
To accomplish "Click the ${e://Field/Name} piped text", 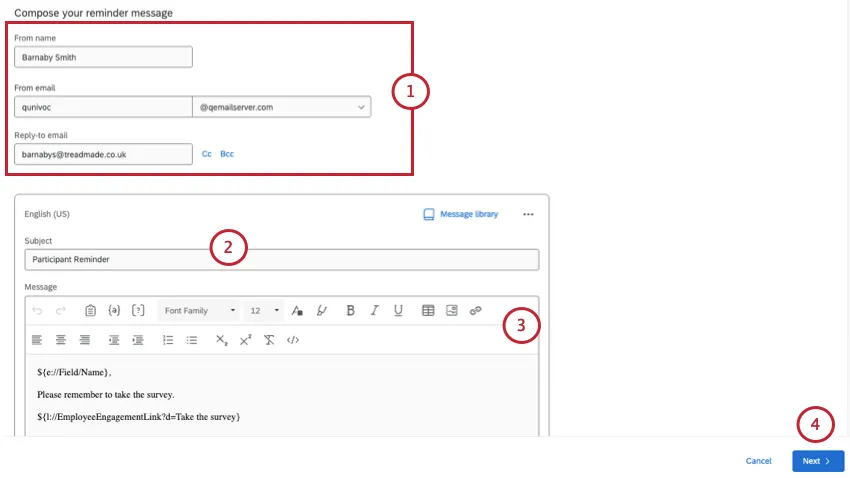I will click(74, 372).
